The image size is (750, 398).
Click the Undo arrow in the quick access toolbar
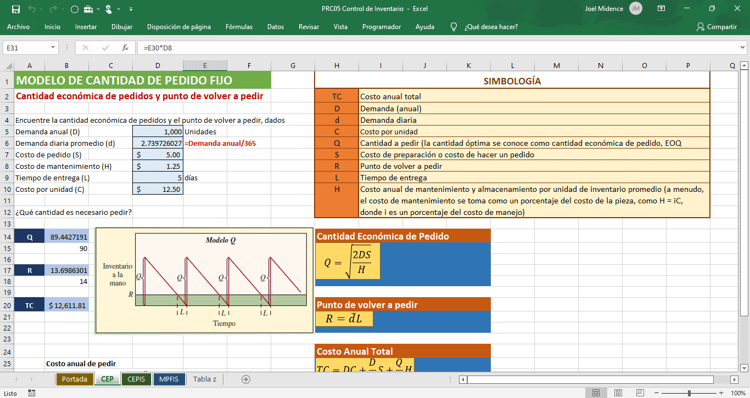point(32,9)
